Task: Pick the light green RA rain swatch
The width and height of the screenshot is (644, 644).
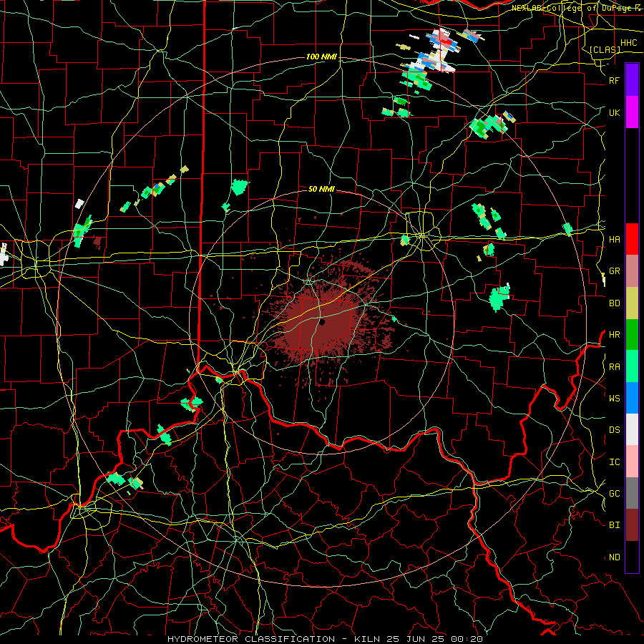Action: 632,366
